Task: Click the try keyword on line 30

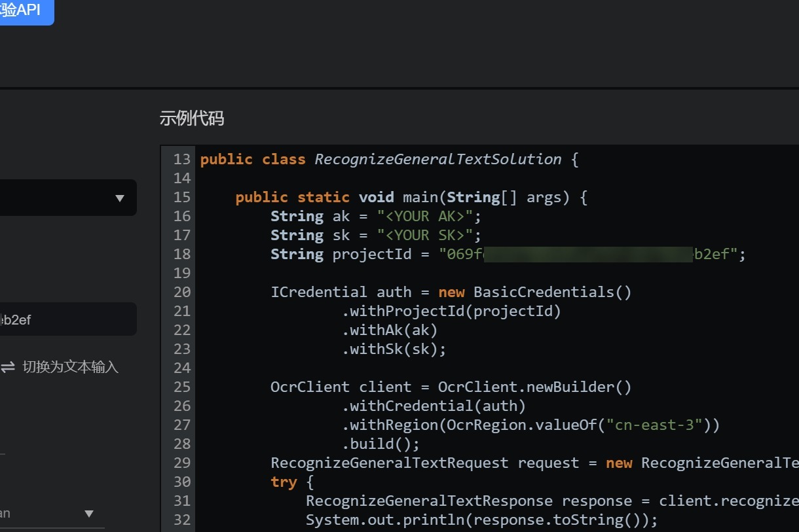Action: [x=284, y=482]
